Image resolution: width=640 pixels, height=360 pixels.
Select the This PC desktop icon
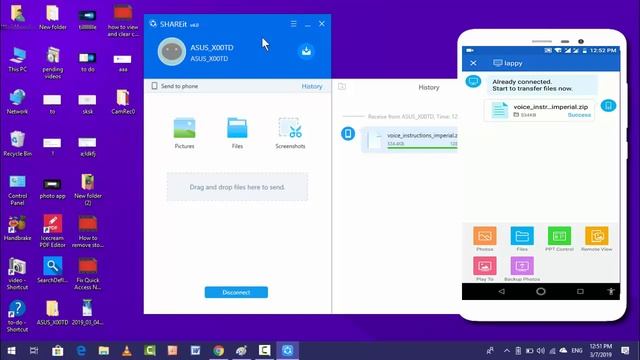tap(18, 60)
